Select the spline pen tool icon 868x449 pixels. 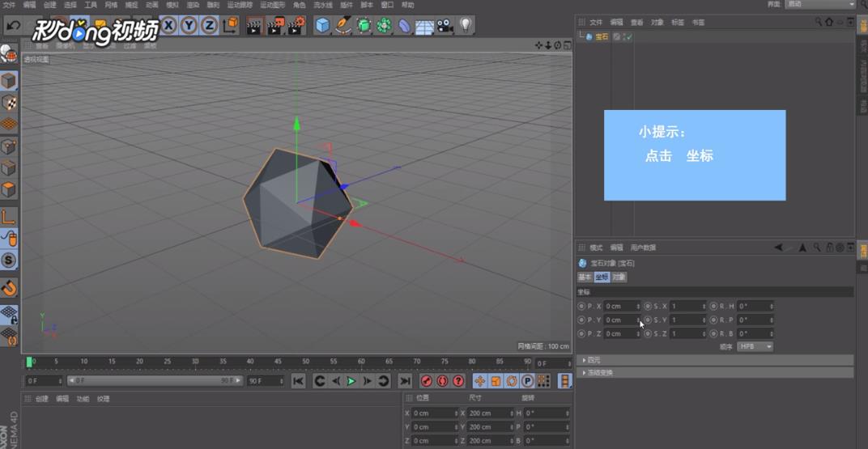pos(343,25)
